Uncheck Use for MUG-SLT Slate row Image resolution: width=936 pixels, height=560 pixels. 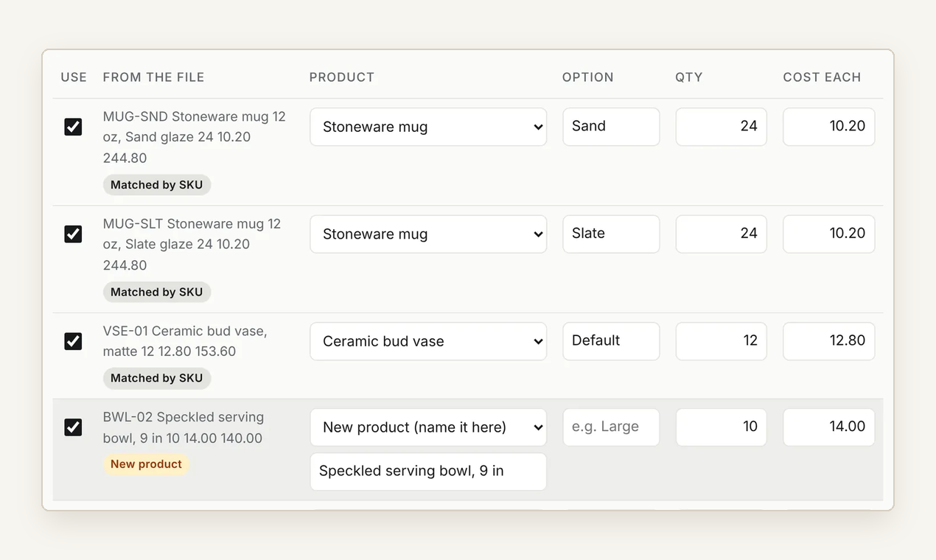point(73,234)
